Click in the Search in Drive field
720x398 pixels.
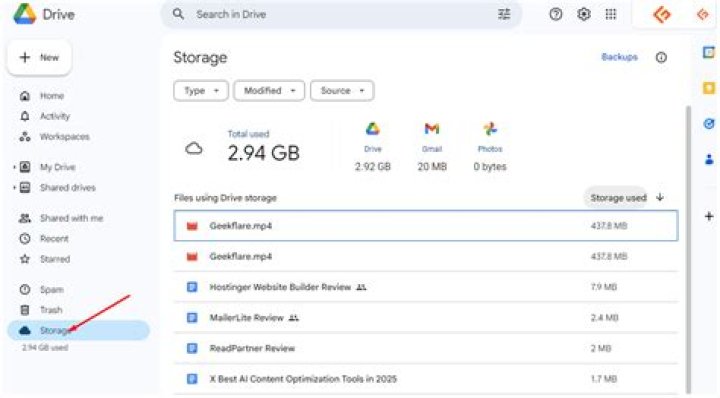click(341, 14)
